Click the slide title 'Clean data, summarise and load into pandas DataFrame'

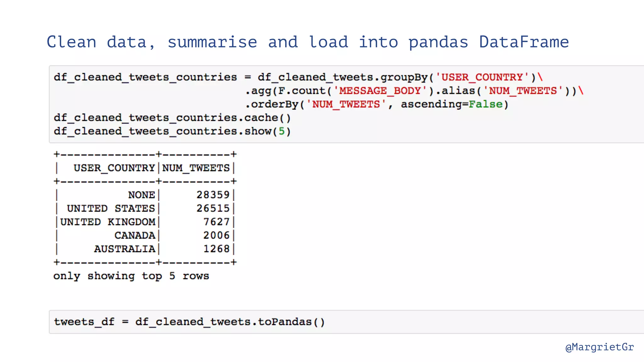(x=308, y=42)
